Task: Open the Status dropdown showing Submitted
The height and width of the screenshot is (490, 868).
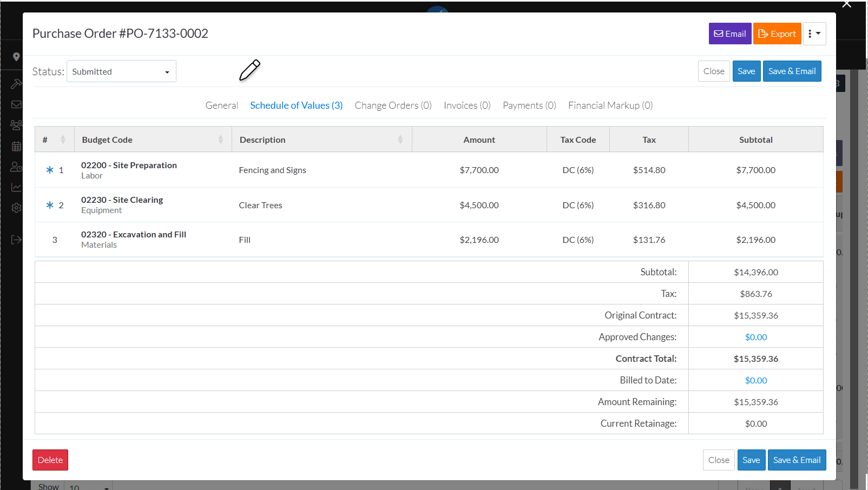Action: click(x=121, y=71)
